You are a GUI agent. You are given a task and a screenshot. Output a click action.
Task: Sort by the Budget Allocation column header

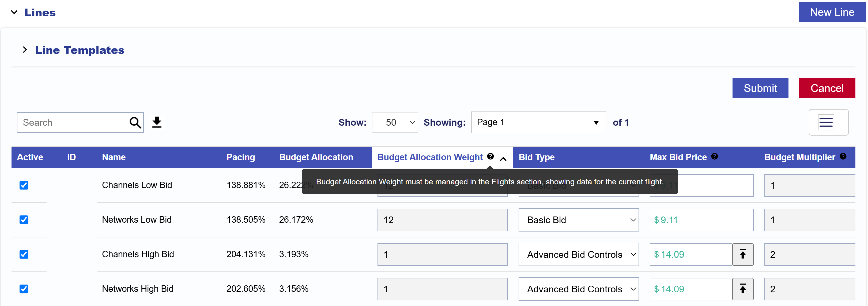316,157
